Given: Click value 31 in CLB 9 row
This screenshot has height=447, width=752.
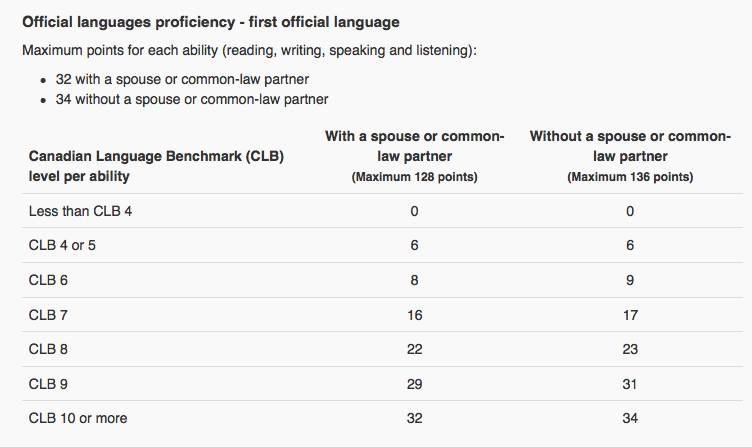Looking at the screenshot, I should (630, 384).
